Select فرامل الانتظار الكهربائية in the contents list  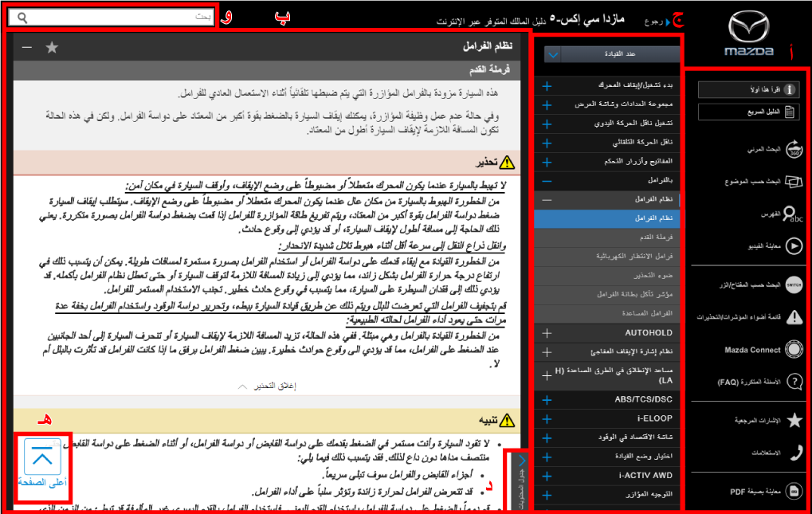tap(637, 257)
